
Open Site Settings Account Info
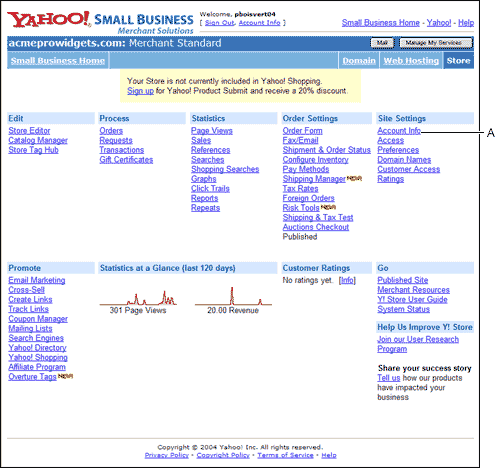coord(399,131)
